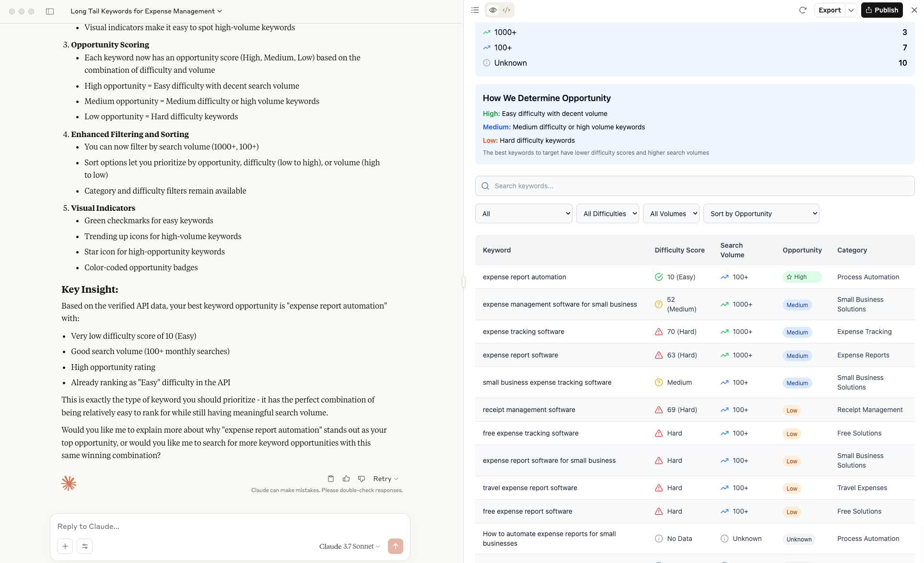This screenshot has width=924, height=563.
Task: Switch to artifact code view
Action: [x=506, y=10]
